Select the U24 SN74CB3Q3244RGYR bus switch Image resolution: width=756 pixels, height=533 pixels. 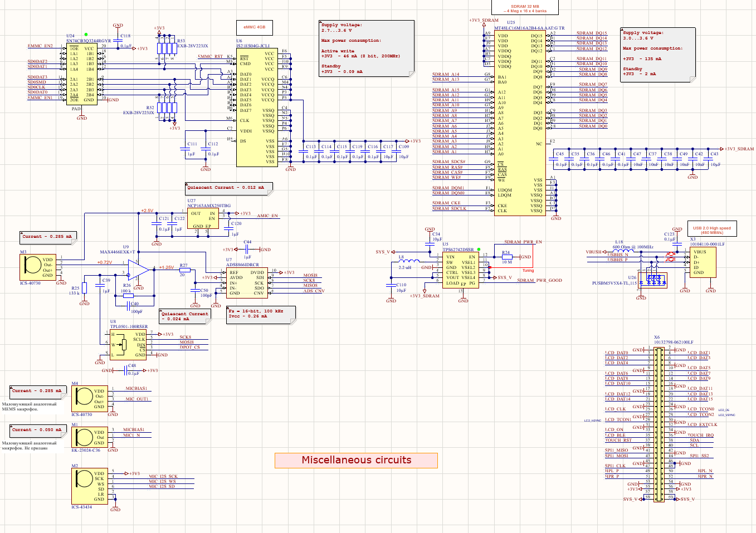[x=82, y=74]
